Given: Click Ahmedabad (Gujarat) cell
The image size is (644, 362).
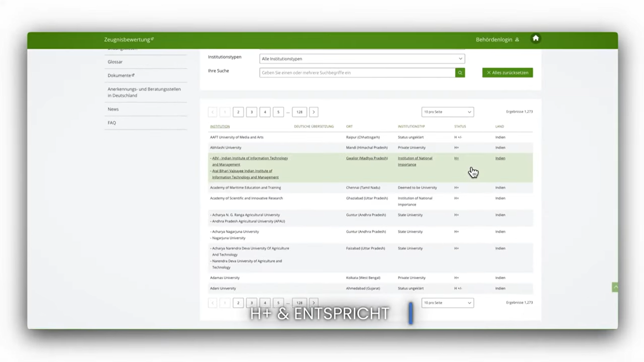Looking at the screenshot, I should [x=363, y=289].
